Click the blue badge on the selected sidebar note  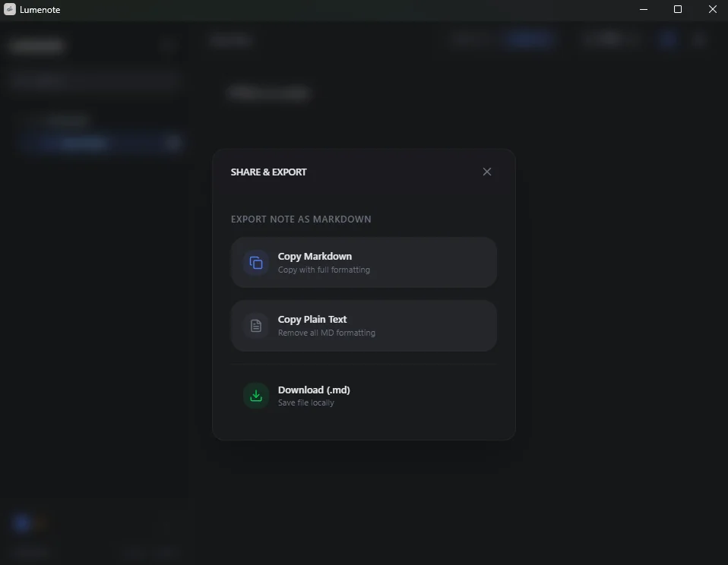(x=173, y=143)
